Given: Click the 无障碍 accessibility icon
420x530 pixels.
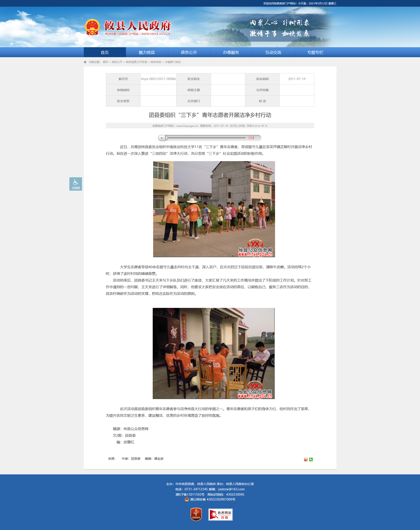Looking at the screenshot, I should tap(75, 184).
